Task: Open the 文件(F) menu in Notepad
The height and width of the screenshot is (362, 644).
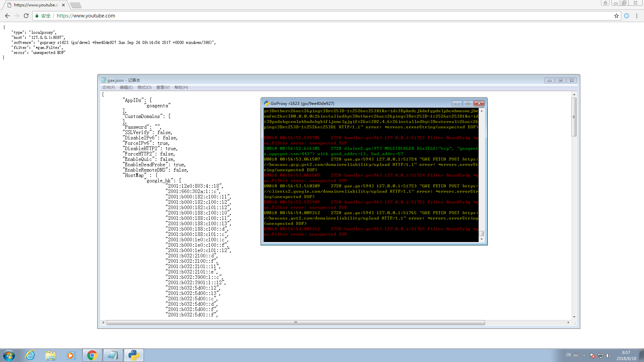Action: tap(108, 87)
